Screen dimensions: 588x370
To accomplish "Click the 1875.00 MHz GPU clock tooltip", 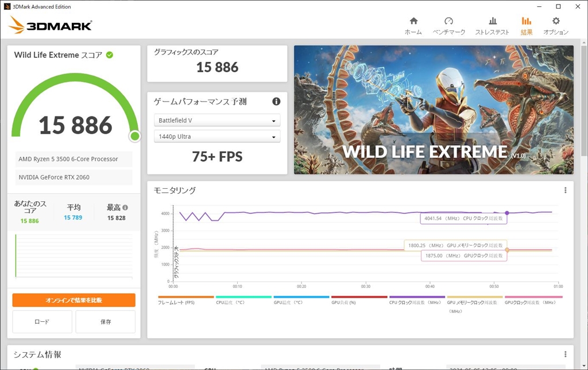I will click(x=464, y=256).
